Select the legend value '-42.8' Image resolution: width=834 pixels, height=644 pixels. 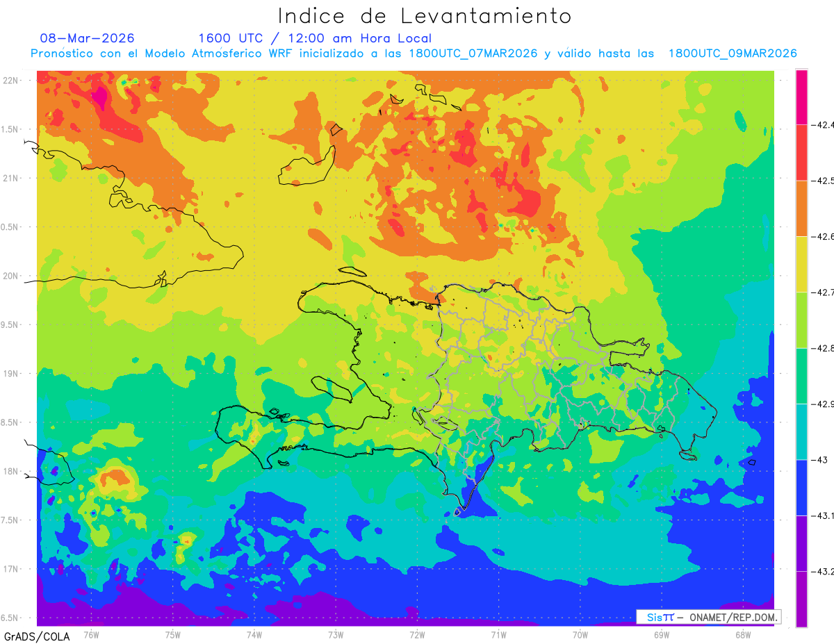click(823, 348)
